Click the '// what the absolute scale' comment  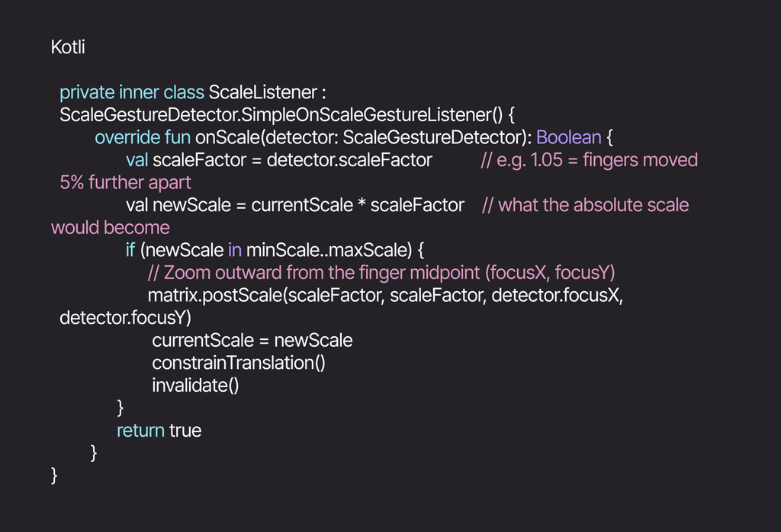point(585,205)
